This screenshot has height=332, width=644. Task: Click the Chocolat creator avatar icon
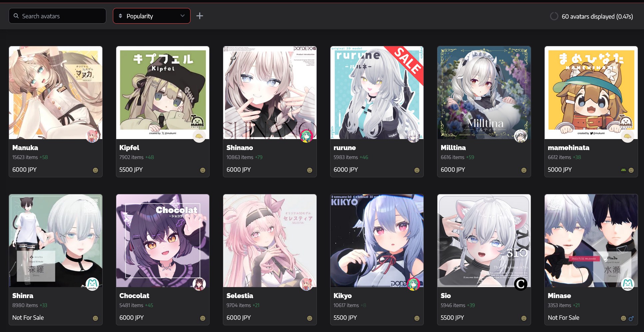point(199,284)
